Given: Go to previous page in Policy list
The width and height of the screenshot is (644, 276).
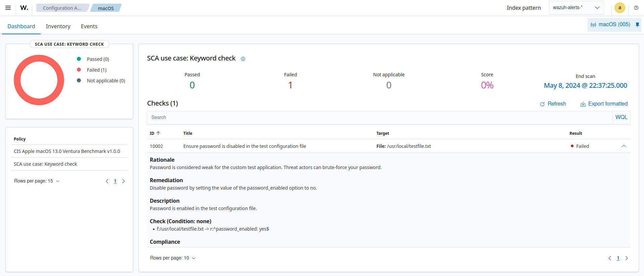Looking at the screenshot, I should coord(107,181).
